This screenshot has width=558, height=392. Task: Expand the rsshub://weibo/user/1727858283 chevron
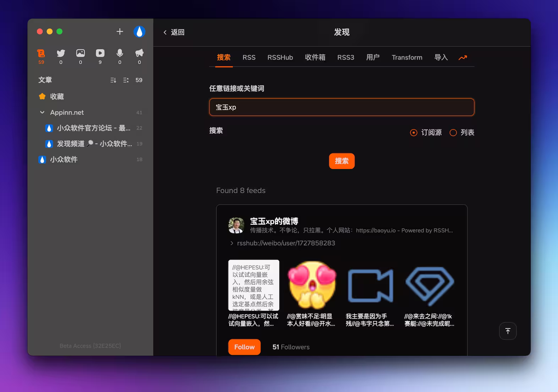pos(232,243)
